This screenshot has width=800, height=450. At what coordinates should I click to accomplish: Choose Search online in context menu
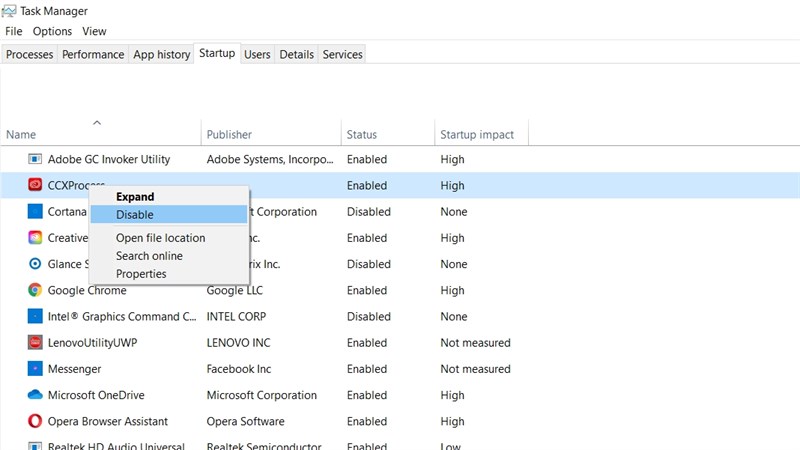pyautogui.click(x=149, y=256)
